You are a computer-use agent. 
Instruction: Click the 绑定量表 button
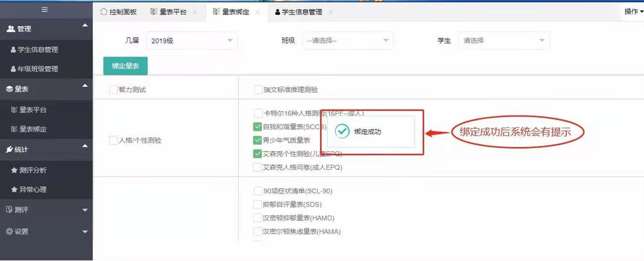tap(125, 66)
